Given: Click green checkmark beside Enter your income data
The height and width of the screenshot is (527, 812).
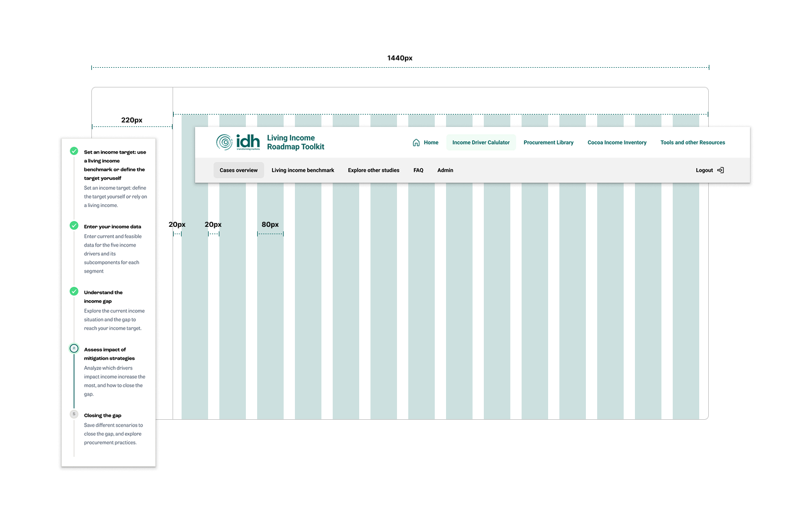Looking at the screenshot, I should tap(74, 226).
